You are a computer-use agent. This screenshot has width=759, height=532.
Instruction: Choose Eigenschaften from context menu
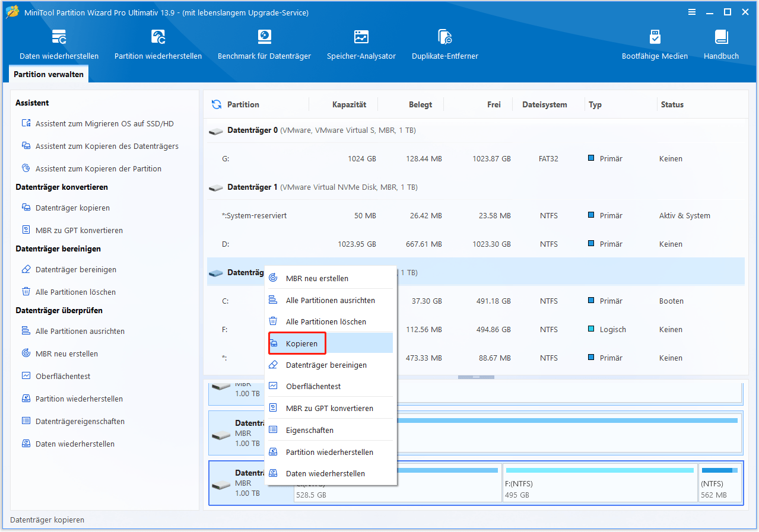pyautogui.click(x=331, y=430)
